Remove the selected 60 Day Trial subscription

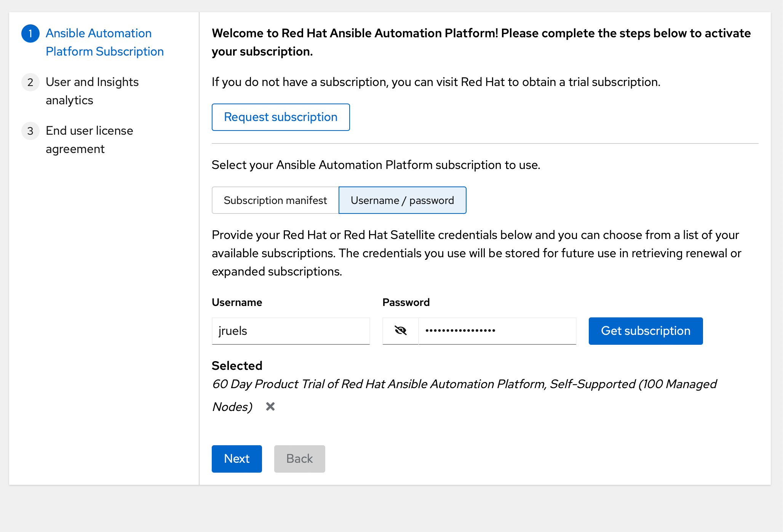(x=270, y=406)
